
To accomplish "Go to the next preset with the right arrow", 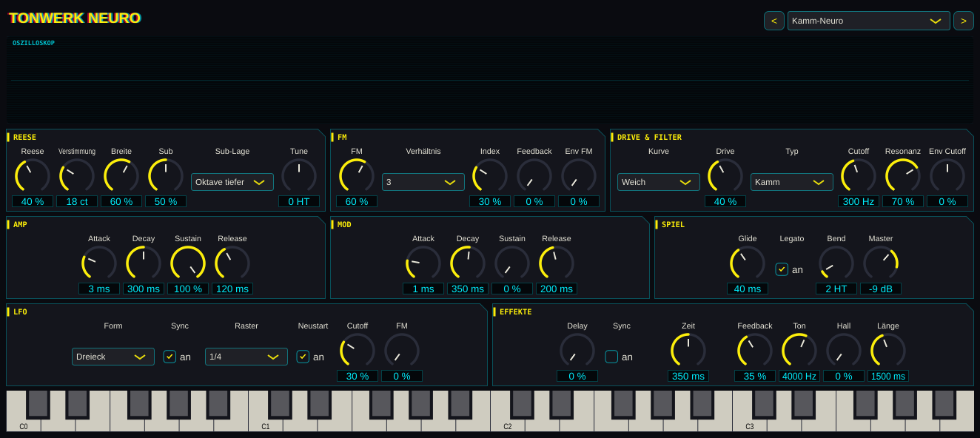I will (964, 21).
